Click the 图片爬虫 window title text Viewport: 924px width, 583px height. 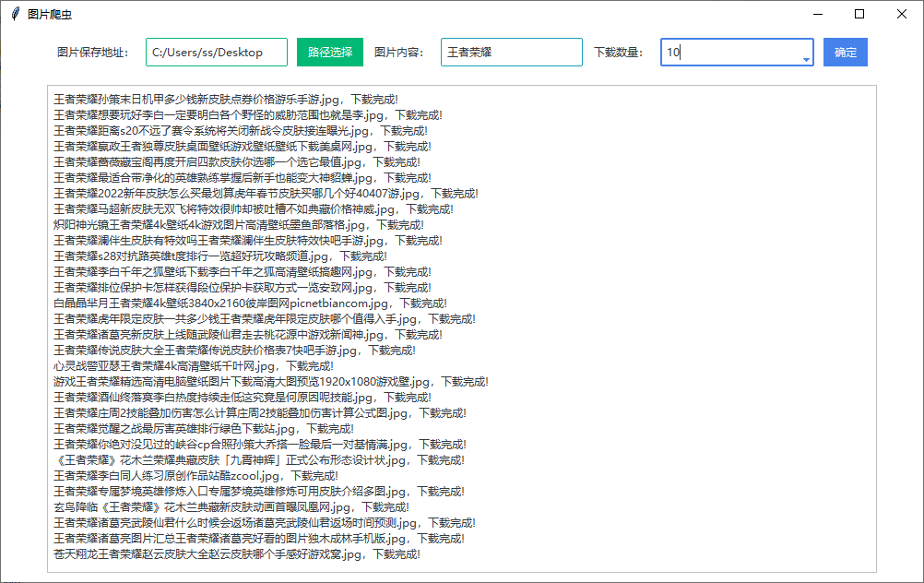50,15
